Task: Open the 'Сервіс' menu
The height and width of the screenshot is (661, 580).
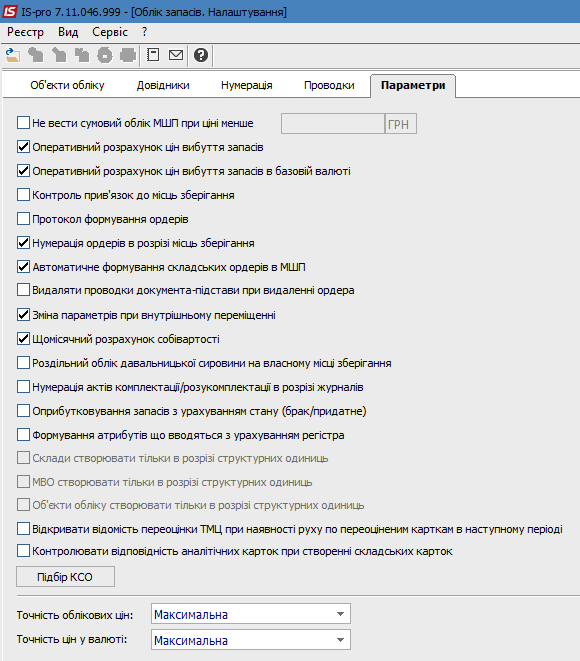Action: [x=110, y=32]
